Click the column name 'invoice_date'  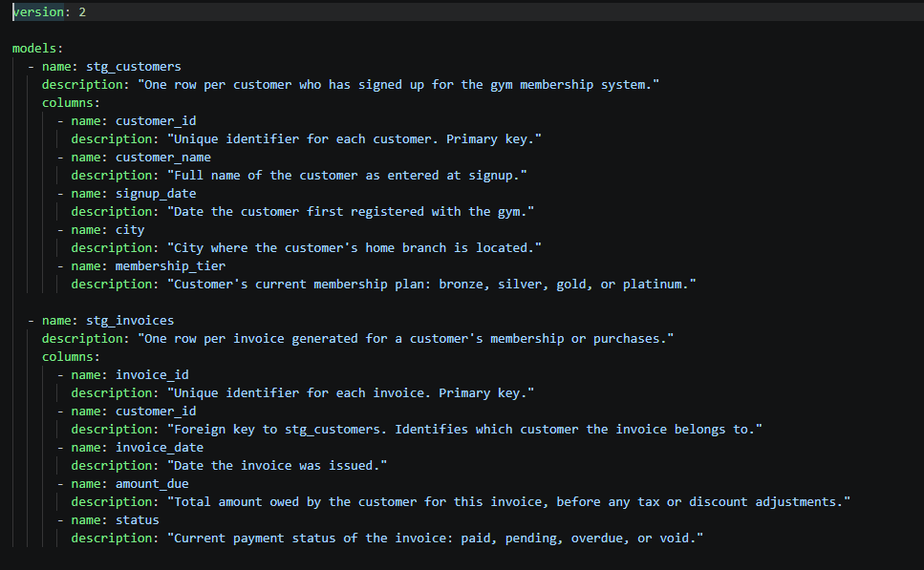(160, 448)
